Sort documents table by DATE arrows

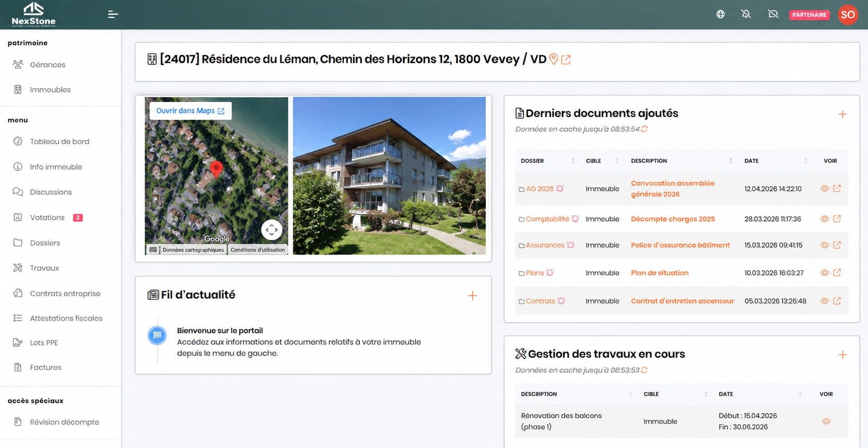tap(806, 161)
